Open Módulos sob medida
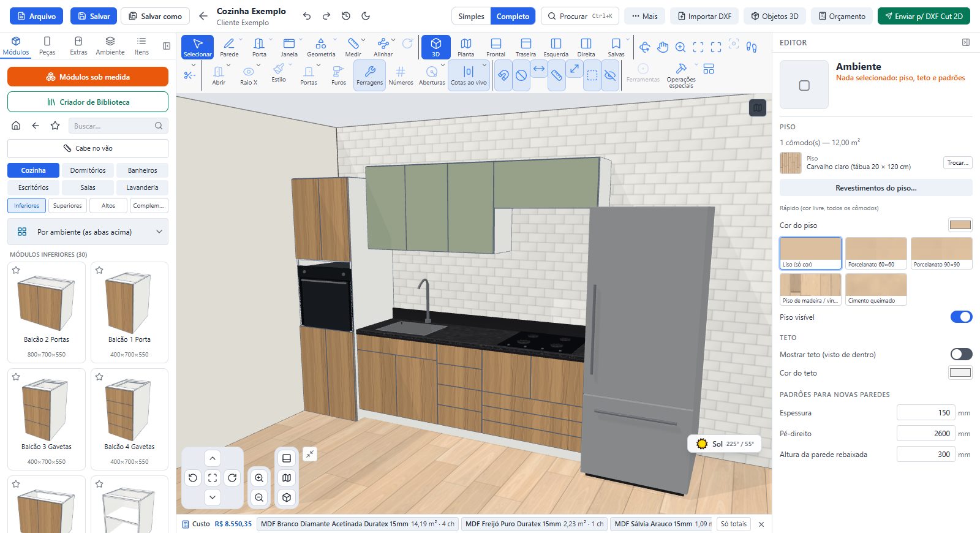Image resolution: width=980 pixels, height=533 pixels. tap(88, 77)
